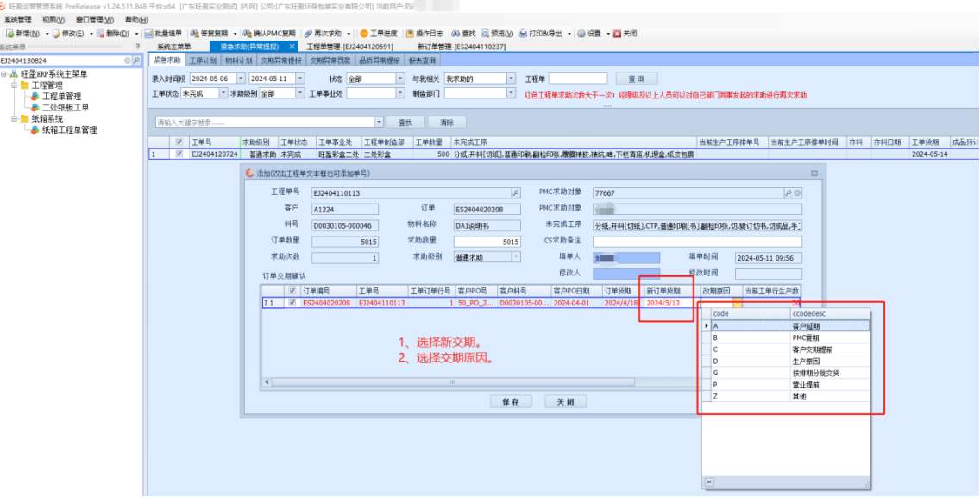The width and height of the screenshot is (980, 497).
Task: Open the 操作日志 operation log
Action: (424, 33)
